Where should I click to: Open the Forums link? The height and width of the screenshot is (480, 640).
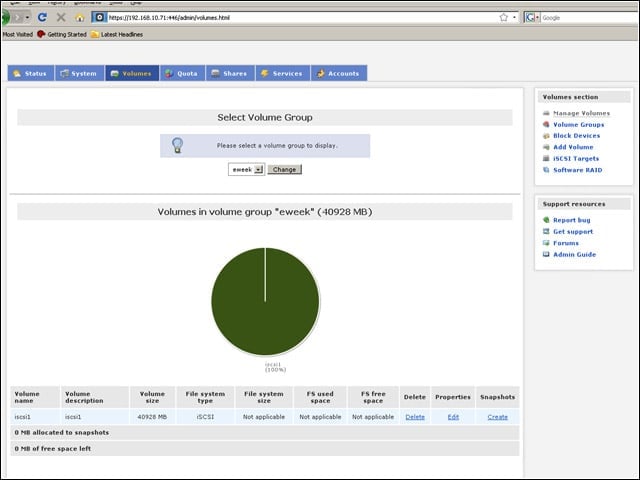point(566,243)
